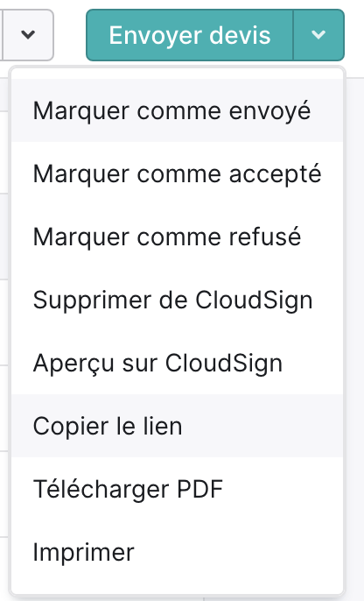Download the quote as PDF
Screen dimensions: 364x601
(178, 489)
